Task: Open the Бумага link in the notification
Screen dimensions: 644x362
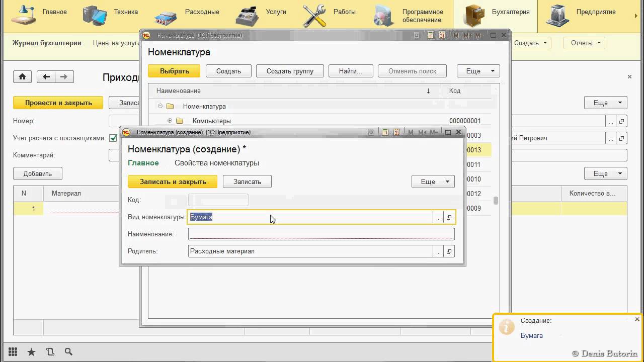Action: 531,335
